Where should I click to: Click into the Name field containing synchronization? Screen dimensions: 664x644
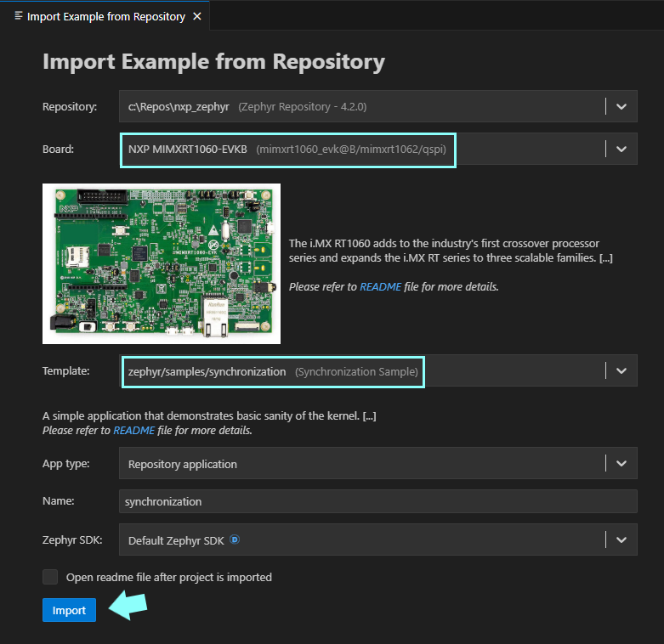(x=377, y=501)
